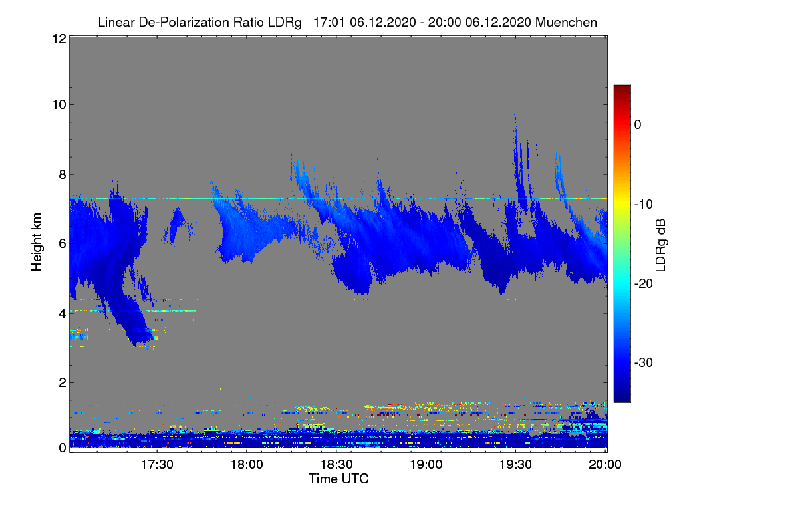The width and height of the screenshot is (798, 532).
Task: Click the height axis label 12
Action: pos(58,39)
